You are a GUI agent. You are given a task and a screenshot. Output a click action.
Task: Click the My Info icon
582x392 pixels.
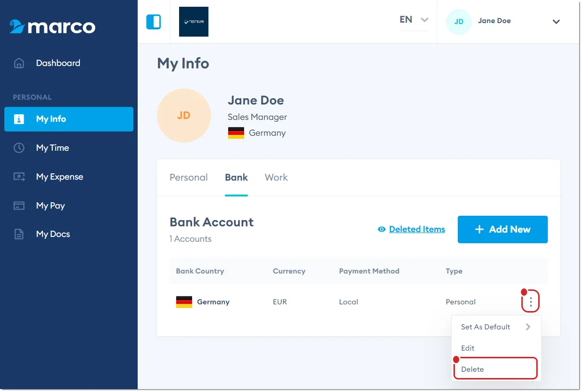tap(19, 119)
